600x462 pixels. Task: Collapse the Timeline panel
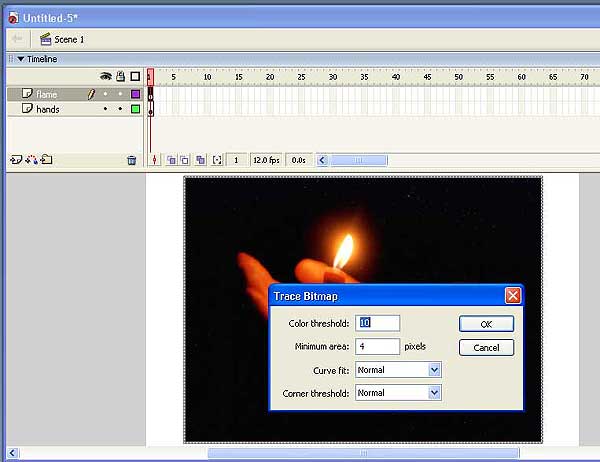pyautogui.click(x=19, y=59)
